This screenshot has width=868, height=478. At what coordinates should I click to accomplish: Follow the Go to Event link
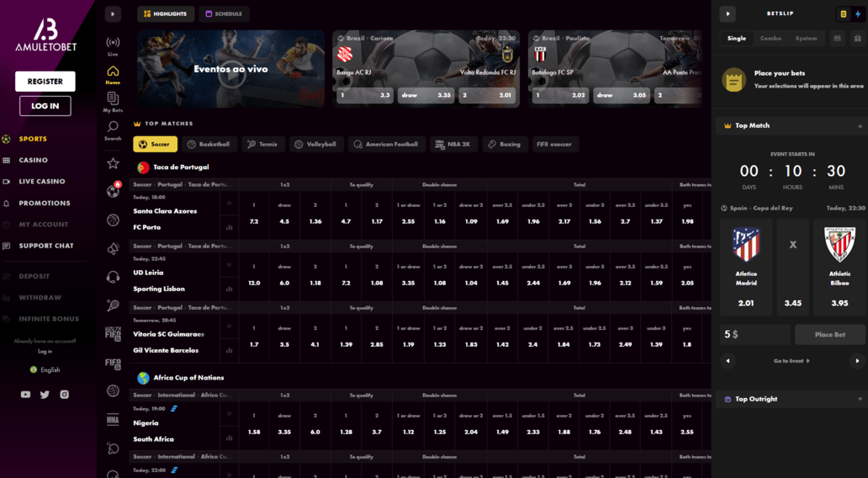pyautogui.click(x=791, y=360)
